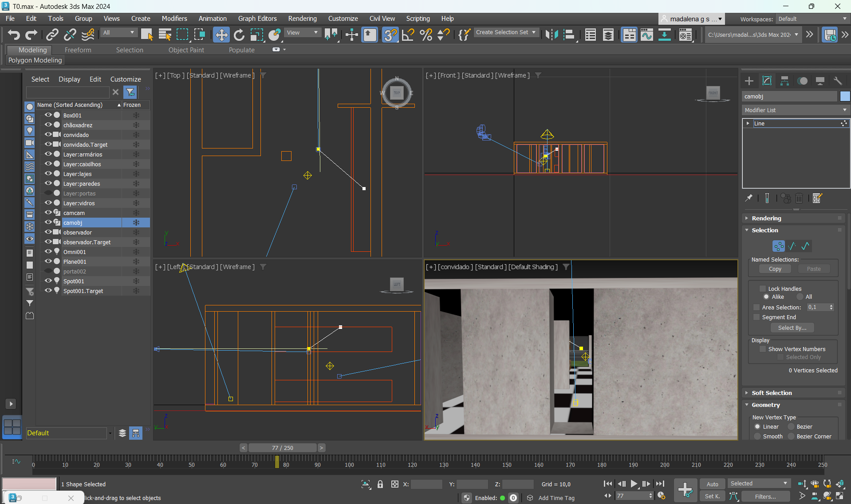
Task: Toggle the 3D Snaps icon
Action: 390,35
